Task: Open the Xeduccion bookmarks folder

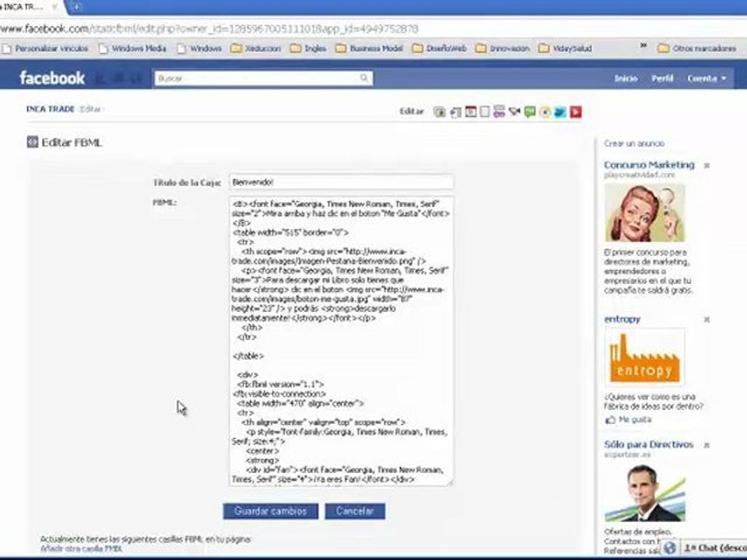Action: pyautogui.click(x=256, y=48)
